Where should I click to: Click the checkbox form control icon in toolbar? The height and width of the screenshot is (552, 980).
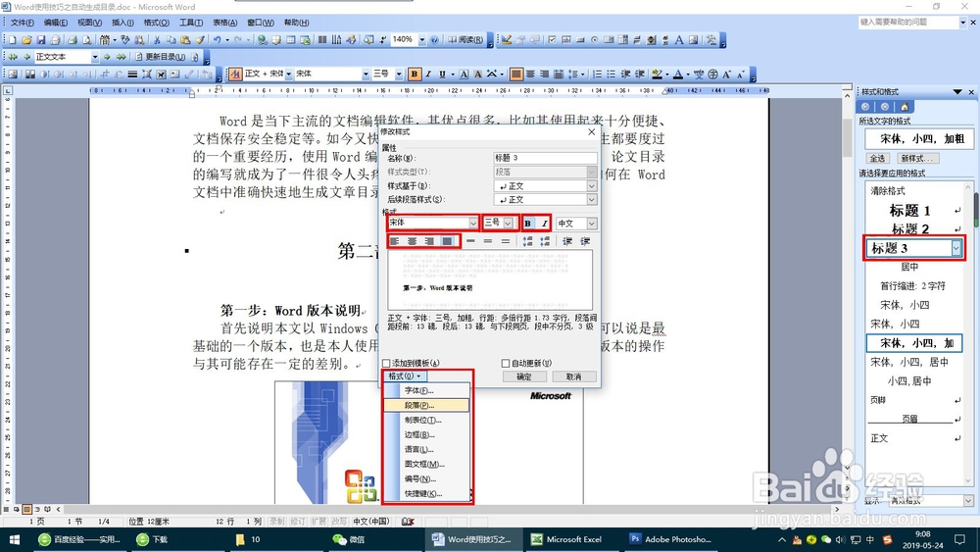point(552,40)
